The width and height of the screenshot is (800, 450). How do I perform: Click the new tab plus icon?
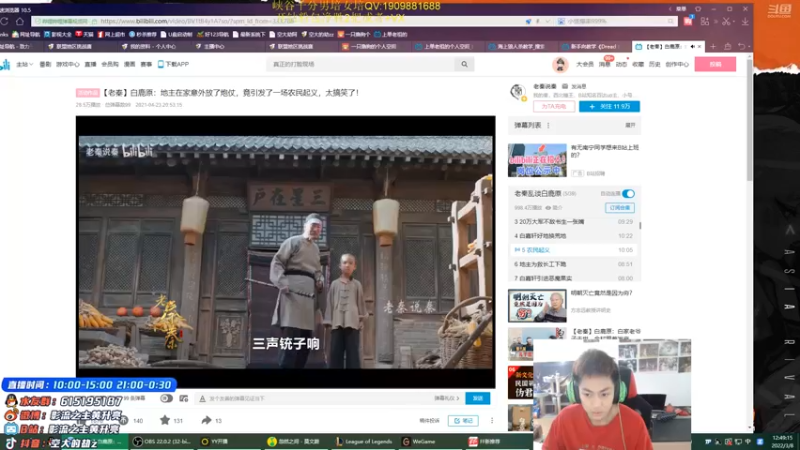[713, 46]
